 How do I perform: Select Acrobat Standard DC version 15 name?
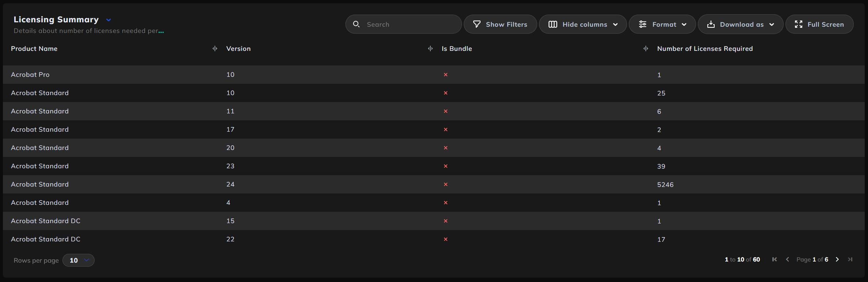pos(46,221)
